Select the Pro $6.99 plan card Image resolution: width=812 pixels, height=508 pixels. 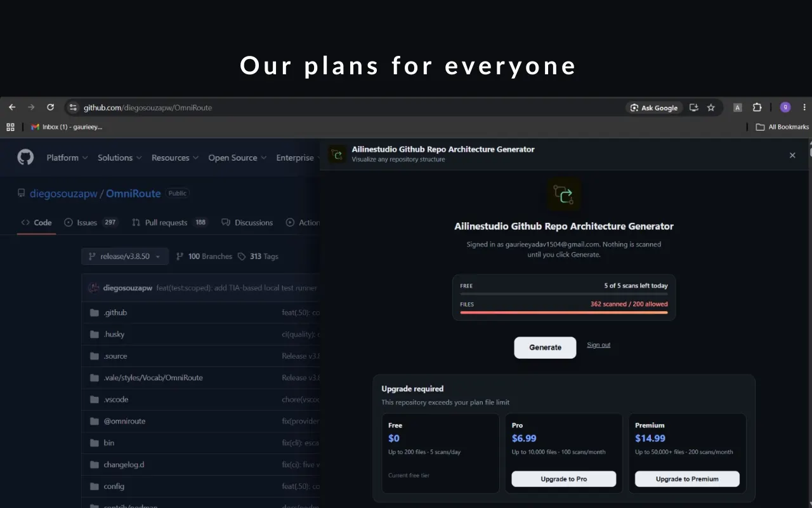coord(564,453)
